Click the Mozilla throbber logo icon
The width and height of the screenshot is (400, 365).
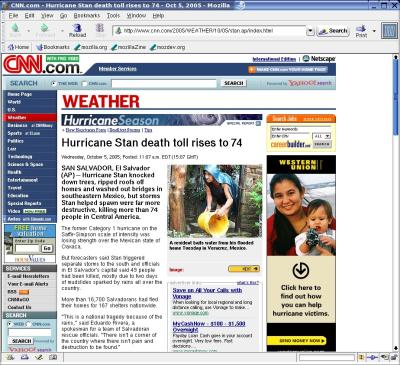[390, 31]
